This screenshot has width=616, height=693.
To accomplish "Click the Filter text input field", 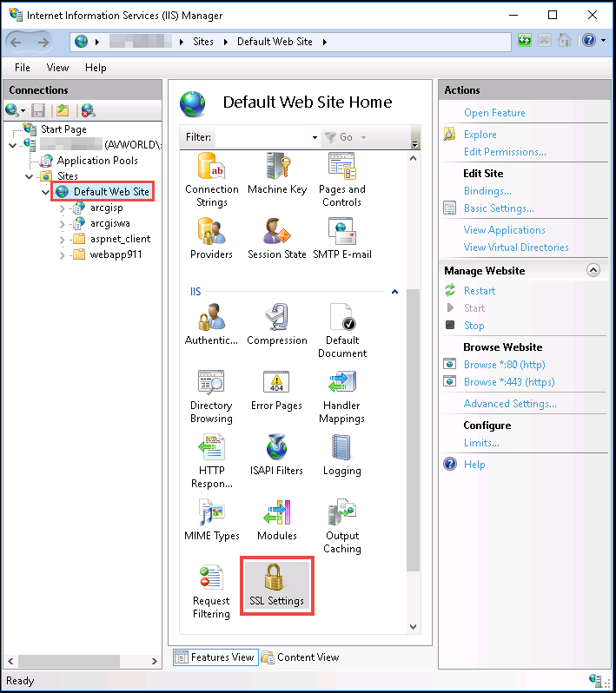I will coord(262,137).
